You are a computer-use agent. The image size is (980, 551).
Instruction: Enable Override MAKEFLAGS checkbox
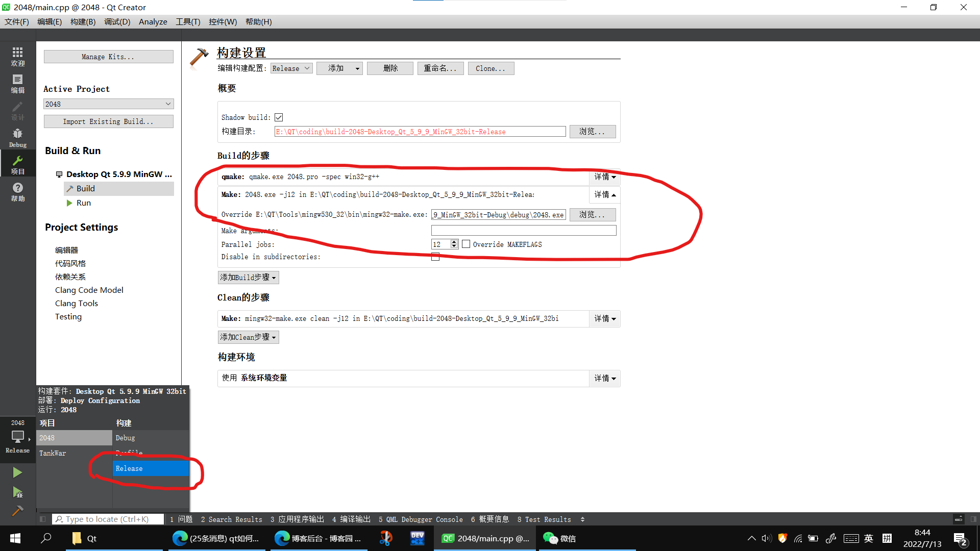pyautogui.click(x=467, y=243)
